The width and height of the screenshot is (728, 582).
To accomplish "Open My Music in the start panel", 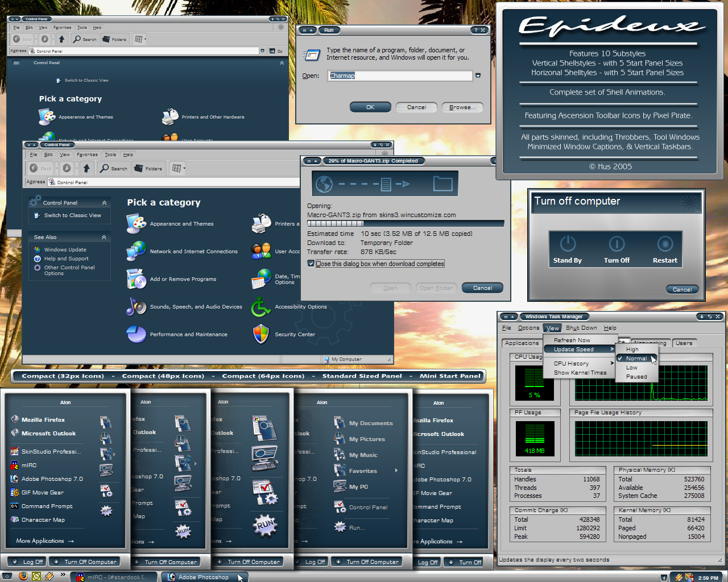I will coord(356,455).
